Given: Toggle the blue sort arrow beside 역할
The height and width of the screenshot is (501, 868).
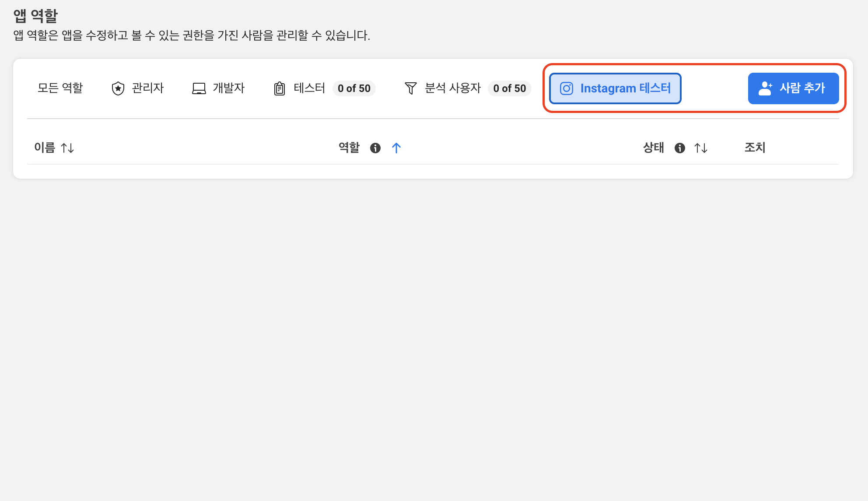Looking at the screenshot, I should tap(396, 148).
